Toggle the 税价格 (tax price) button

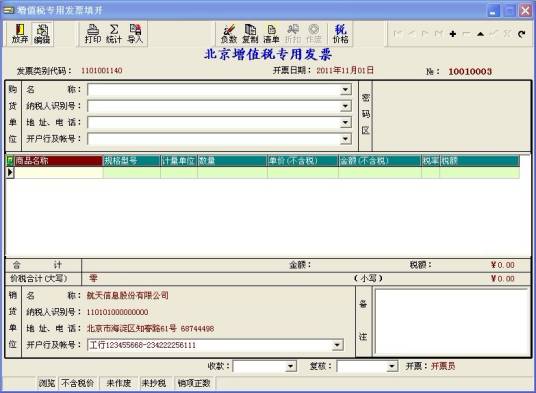[340, 34]
